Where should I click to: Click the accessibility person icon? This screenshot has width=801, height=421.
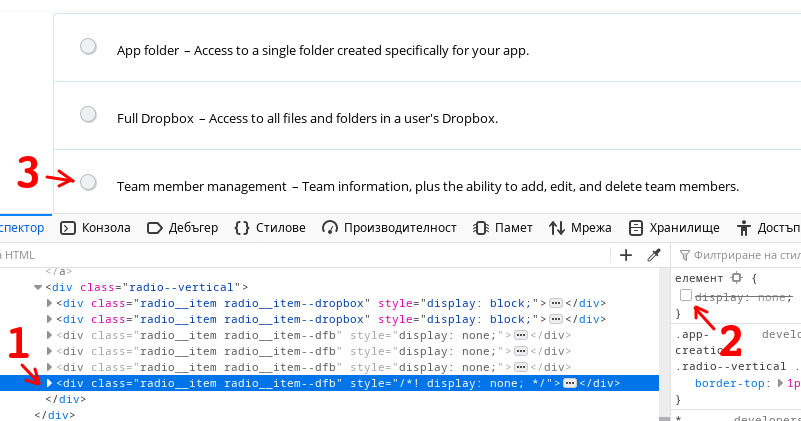click(x=743, y=228)
